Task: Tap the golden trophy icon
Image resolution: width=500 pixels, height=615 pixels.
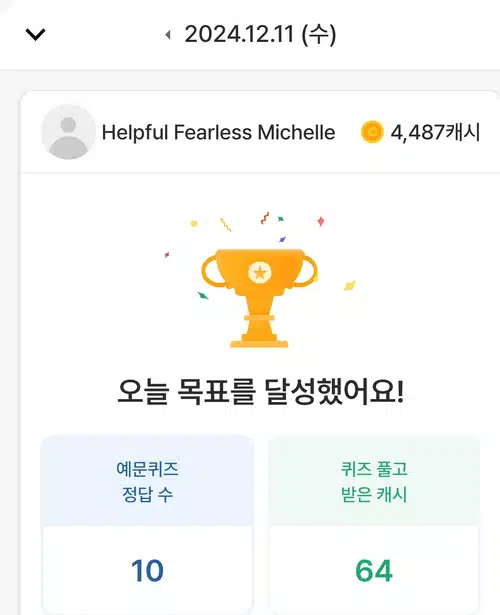Action: click(x=259, y=298)
